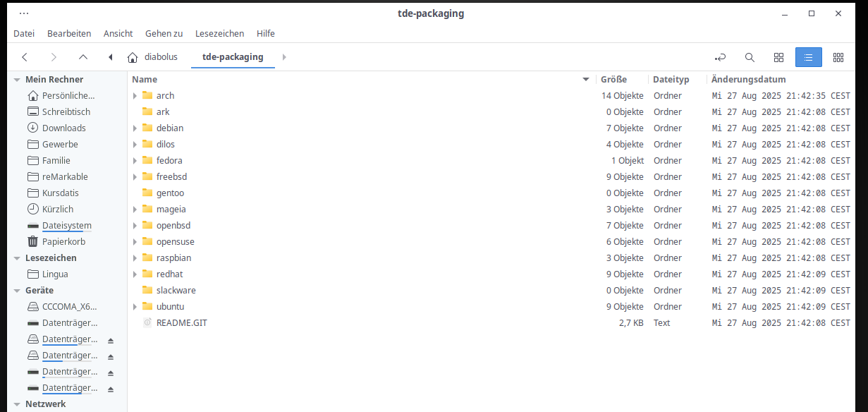Collapse the Mein Rechner sidebar section
Screen dimensions: 868x412
17,80
